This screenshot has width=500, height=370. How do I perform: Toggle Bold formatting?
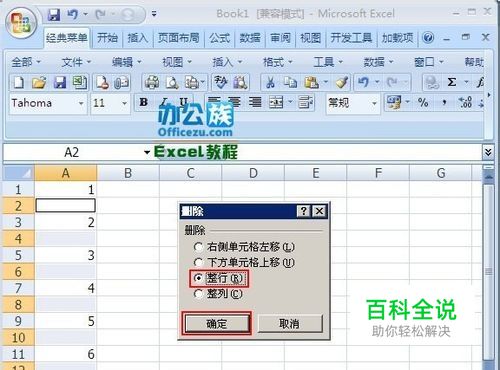(x=144, y=102)
